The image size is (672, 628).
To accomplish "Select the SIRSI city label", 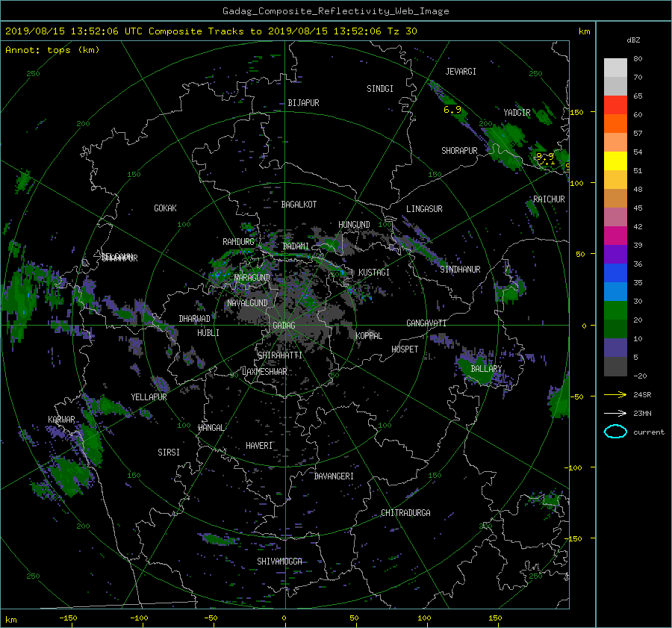I will (x=169, y=453).
